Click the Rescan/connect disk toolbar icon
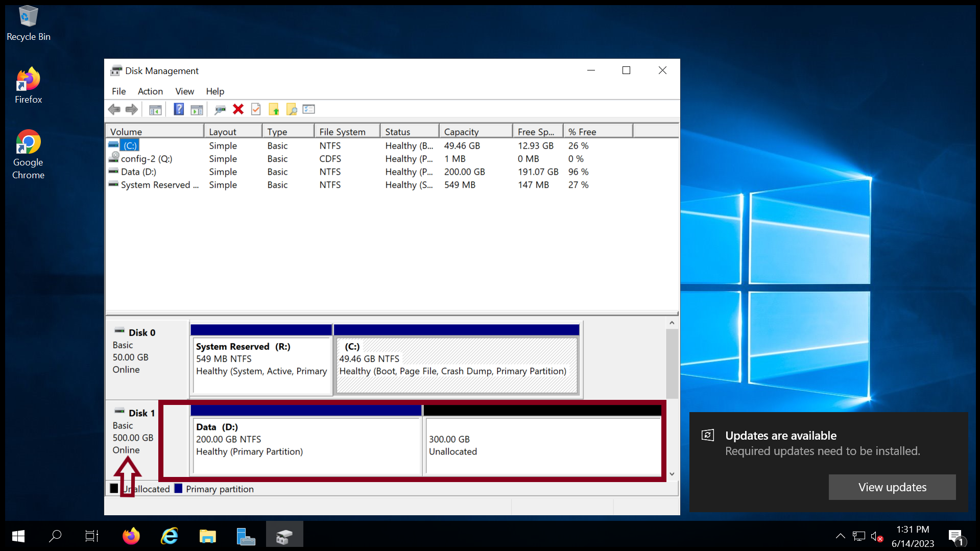Screen dimensions: 980x551 coord(220,109)
